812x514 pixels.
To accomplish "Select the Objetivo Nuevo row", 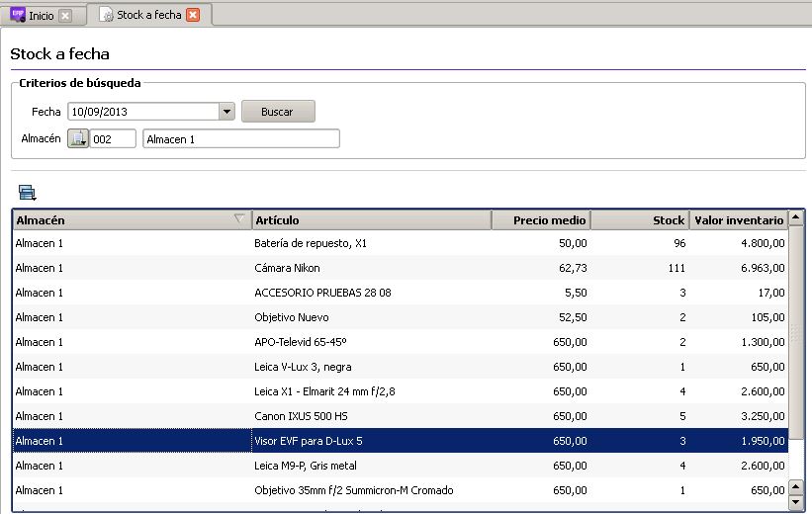I will [401, 317].
